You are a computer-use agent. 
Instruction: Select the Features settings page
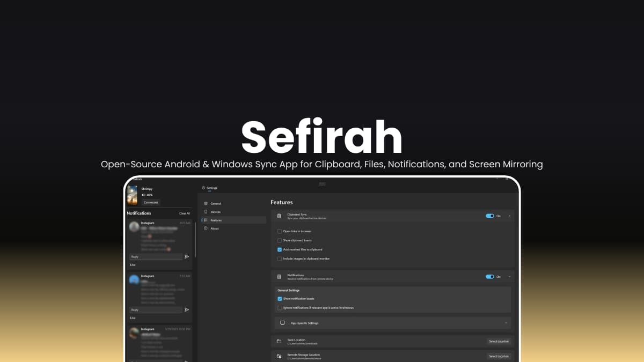(x=234, y=220)
